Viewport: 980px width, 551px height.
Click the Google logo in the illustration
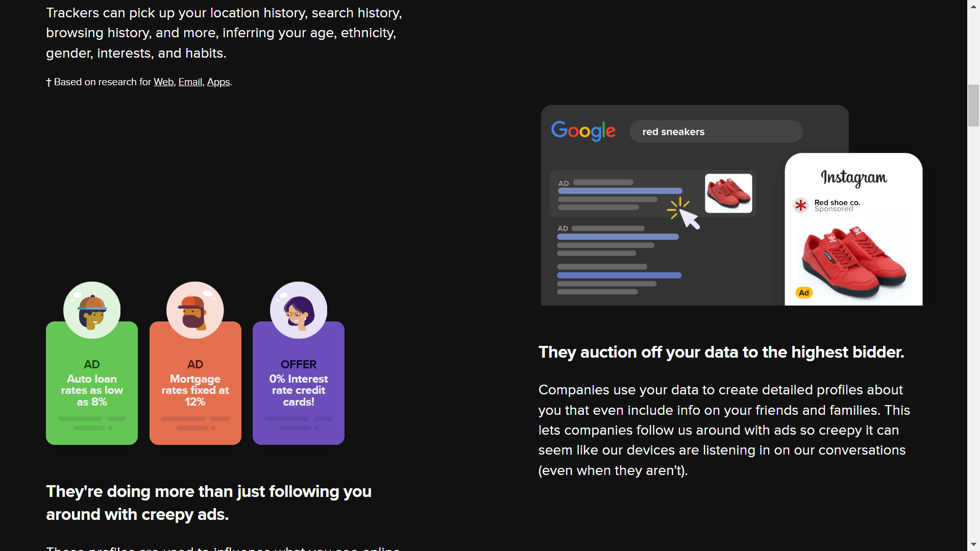[583, 131]
